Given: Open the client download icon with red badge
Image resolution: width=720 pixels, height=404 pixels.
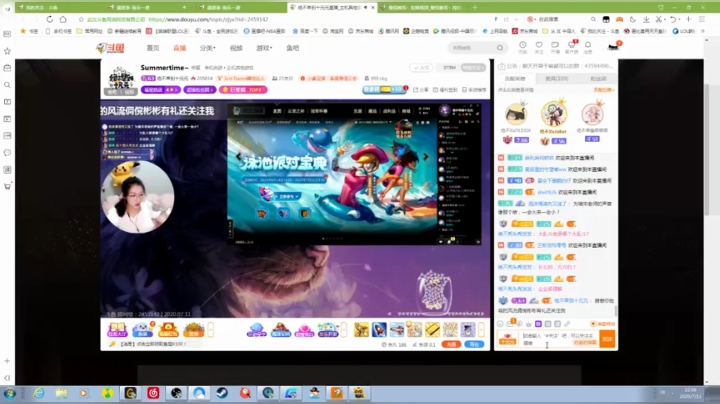Looking at the screenshot, I should [x=572, y=45].
